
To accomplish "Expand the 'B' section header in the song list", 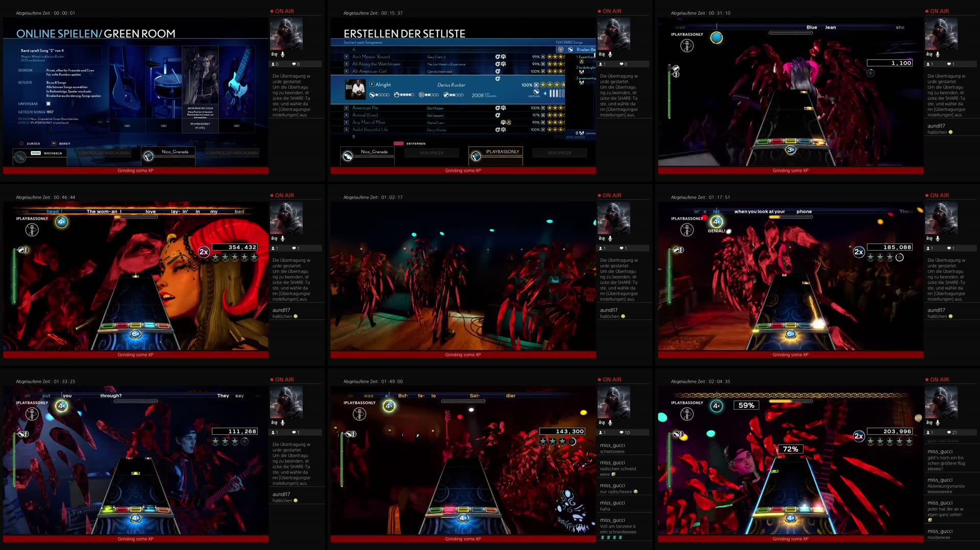I will (x=354, y=137).
